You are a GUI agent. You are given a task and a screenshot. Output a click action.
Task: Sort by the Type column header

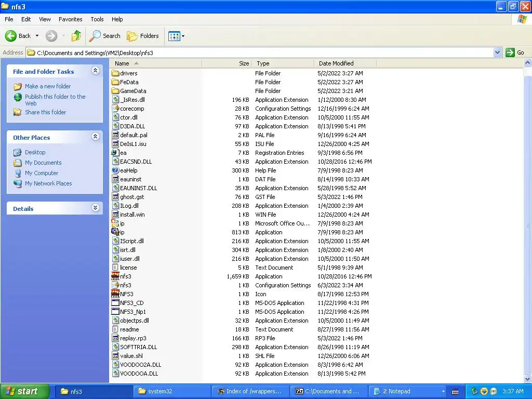point(283,63)
